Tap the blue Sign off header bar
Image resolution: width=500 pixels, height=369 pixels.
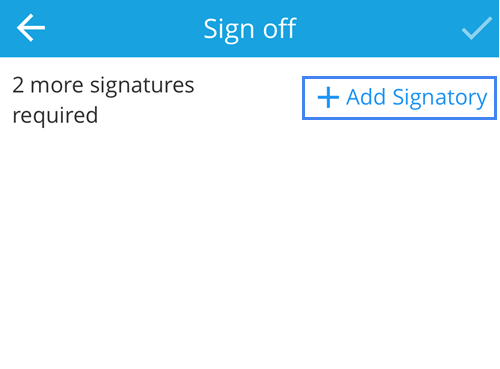tap(249, 28)
